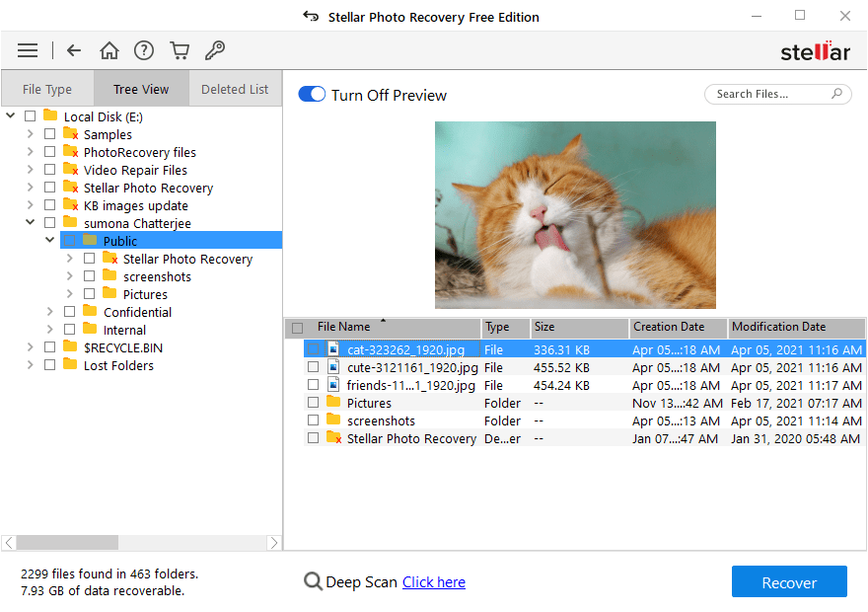
Task: Open help with the question mark icon
Action: pyautogui.click(x=144, y=50)
